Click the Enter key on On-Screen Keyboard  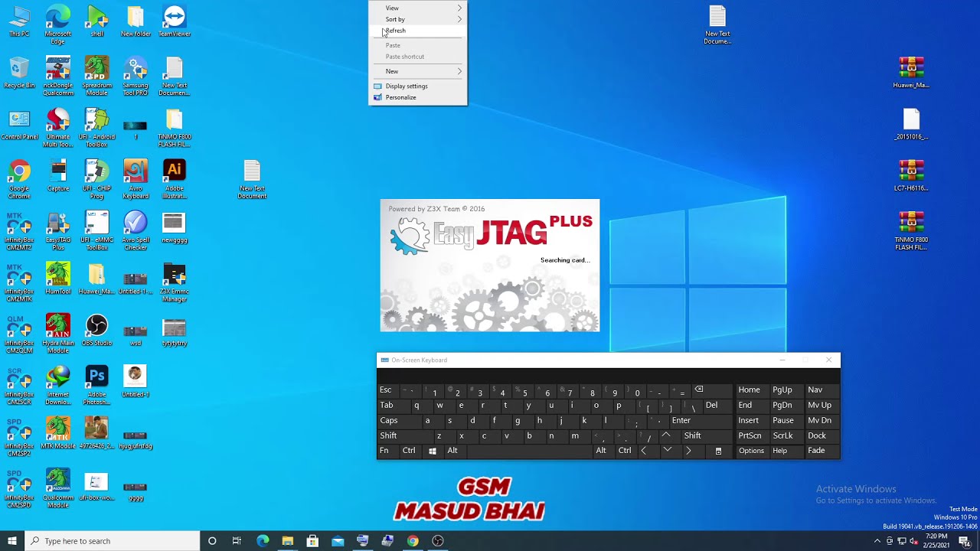pos(701,421)
